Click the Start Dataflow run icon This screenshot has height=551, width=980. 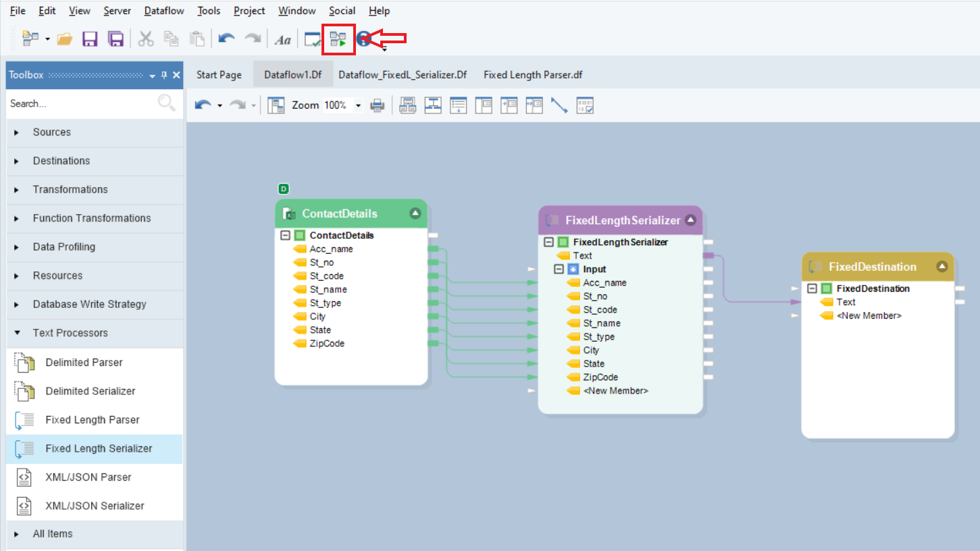[x=338, y=39]
